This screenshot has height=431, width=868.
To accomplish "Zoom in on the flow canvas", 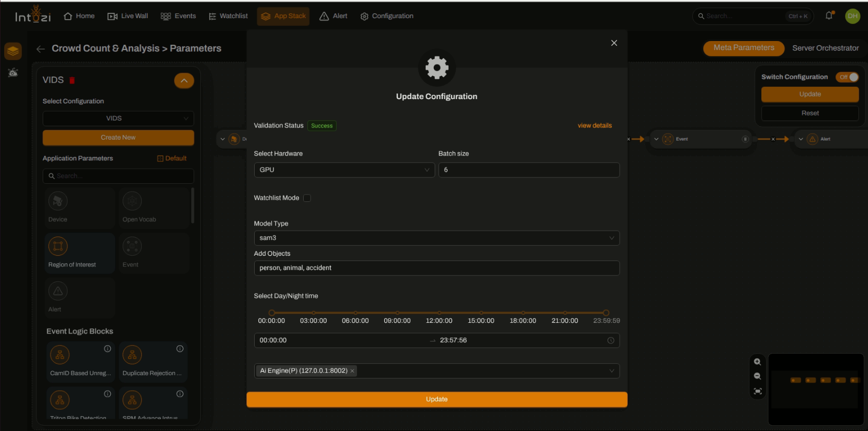I will click(757, 362).
